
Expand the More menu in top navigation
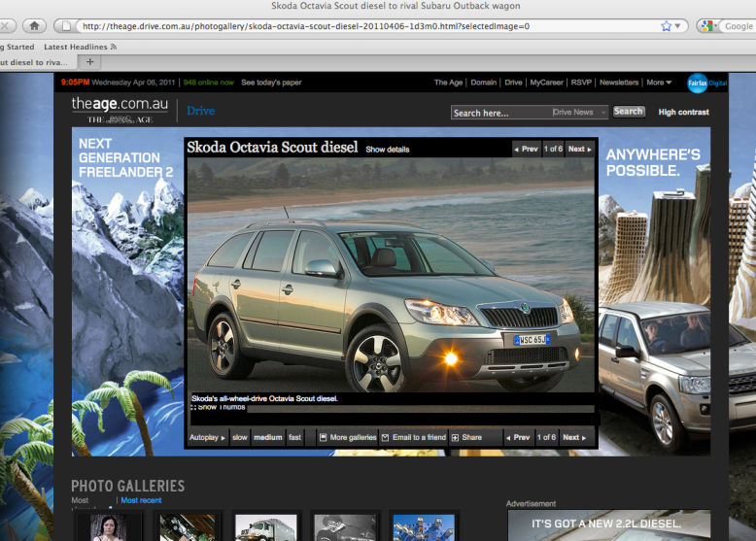coord(659,84)
